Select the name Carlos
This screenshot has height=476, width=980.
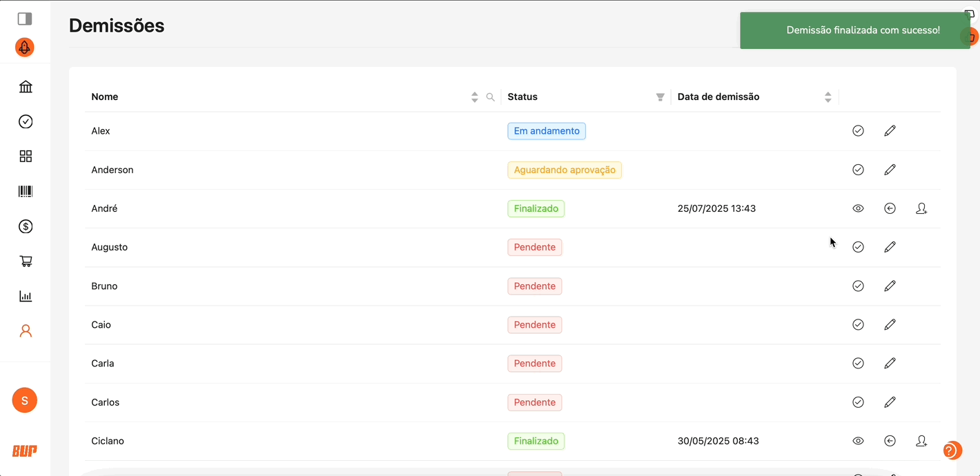106,402
